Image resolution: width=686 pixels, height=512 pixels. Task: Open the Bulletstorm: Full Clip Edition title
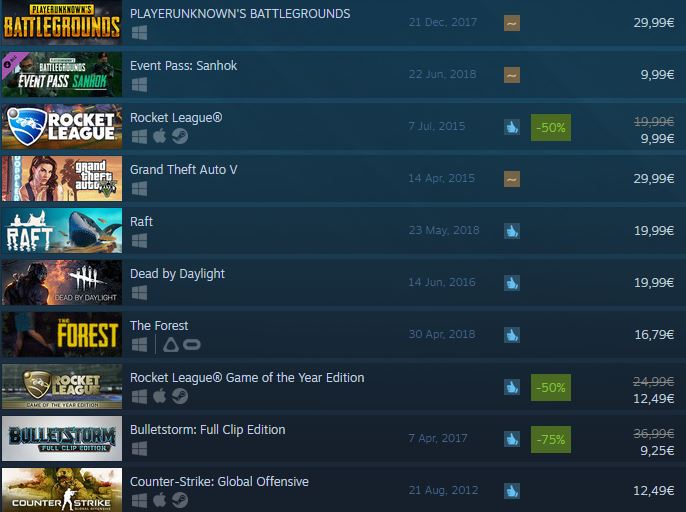pyautogui.click(x=207, y=430)
